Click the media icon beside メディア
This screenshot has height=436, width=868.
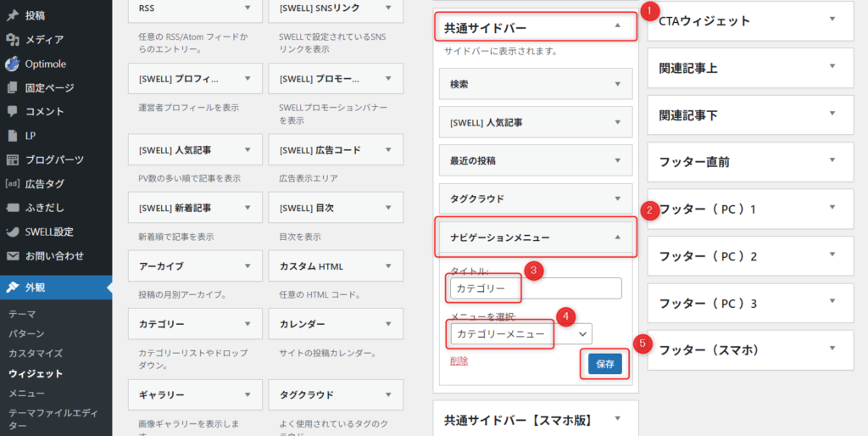tap(12, 39)
